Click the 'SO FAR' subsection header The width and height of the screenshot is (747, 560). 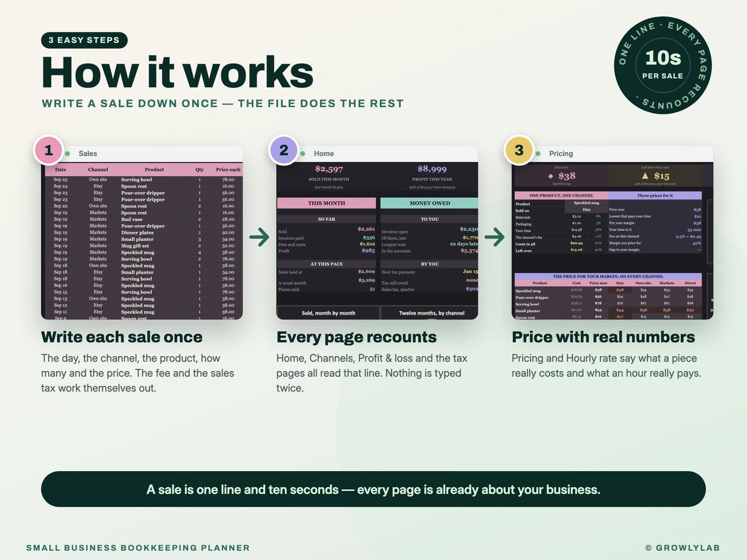click(326, 219)
